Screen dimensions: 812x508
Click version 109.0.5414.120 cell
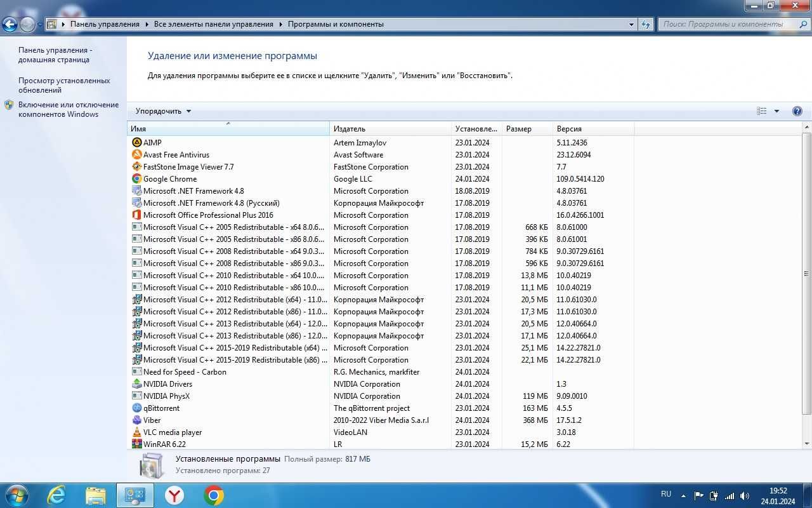click(x=580, y=179)
